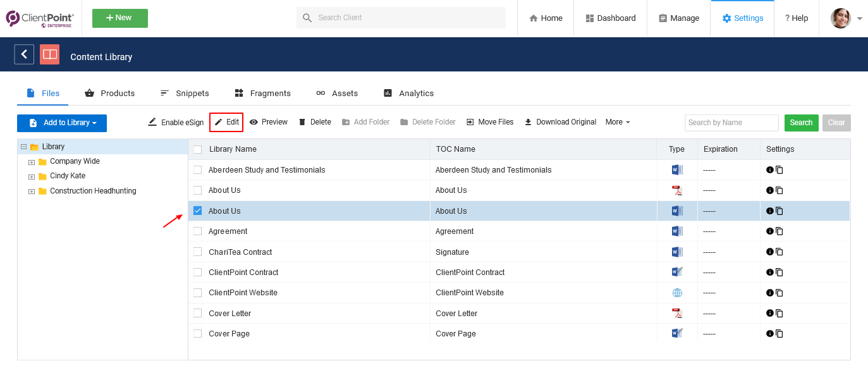Click the PDF type icon for Cover Letter

677,313
